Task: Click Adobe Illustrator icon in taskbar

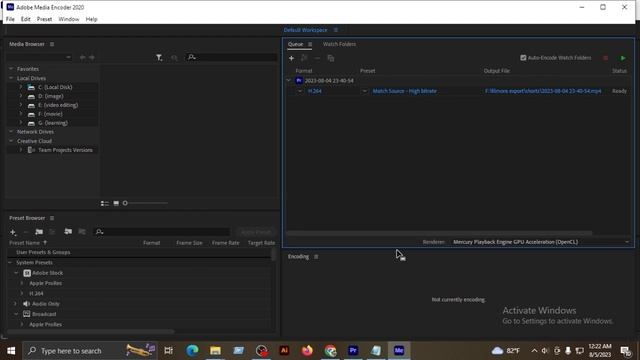Action: [x=284, y=351]
